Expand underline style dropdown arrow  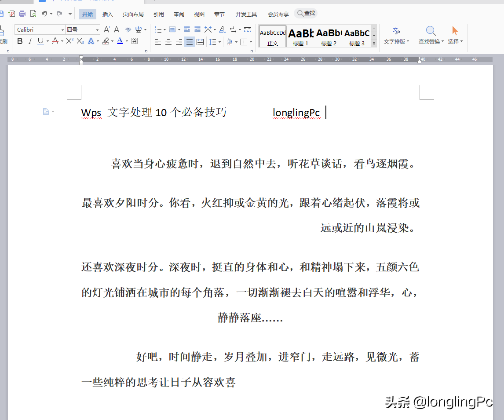[x=47, y=41]
